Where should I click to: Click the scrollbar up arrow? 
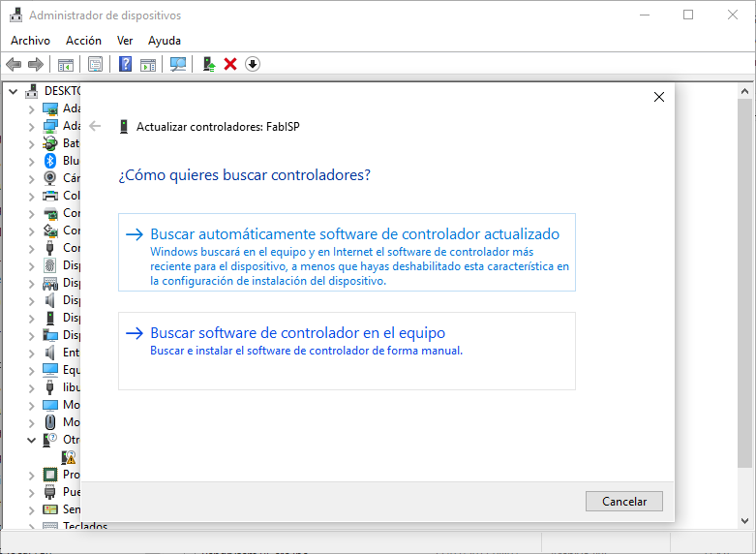pyautogui.click(x=744, y=91)
